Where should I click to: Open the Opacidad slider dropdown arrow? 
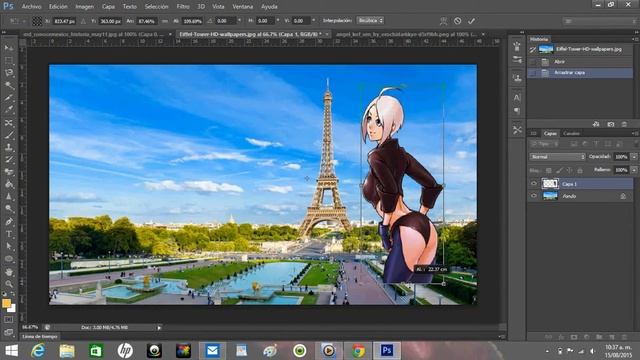[634, 157]
